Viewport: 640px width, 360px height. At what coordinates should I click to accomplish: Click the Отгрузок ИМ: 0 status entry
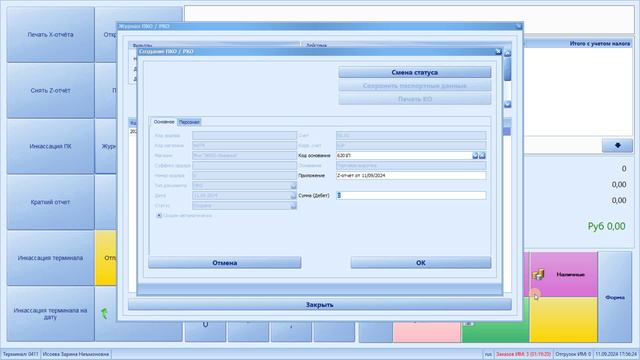(573, 354)
